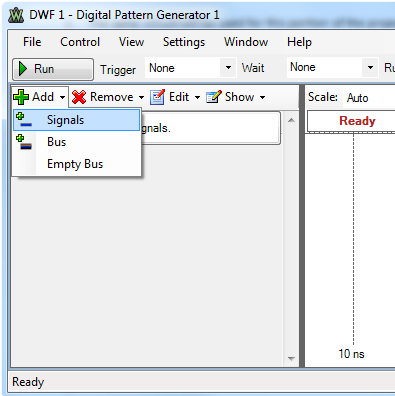Open the Help menu

coord(299,42)
